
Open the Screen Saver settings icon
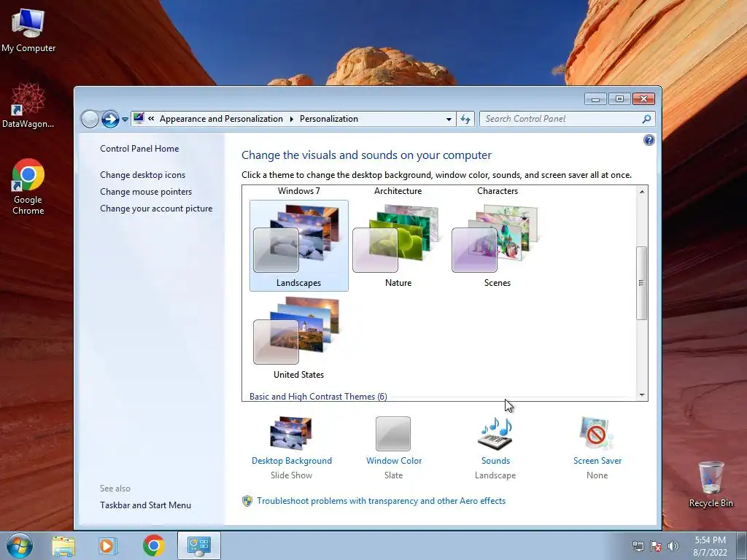597,433
